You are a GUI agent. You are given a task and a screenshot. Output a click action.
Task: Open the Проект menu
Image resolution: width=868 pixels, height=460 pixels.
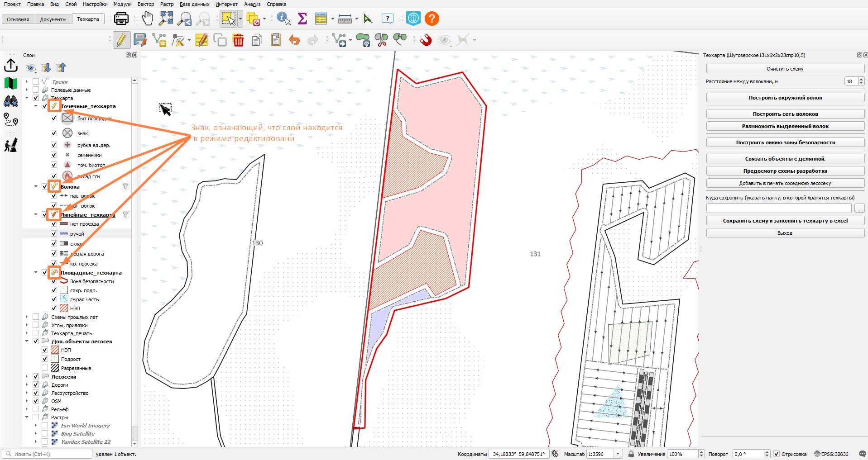pos(12,4)
